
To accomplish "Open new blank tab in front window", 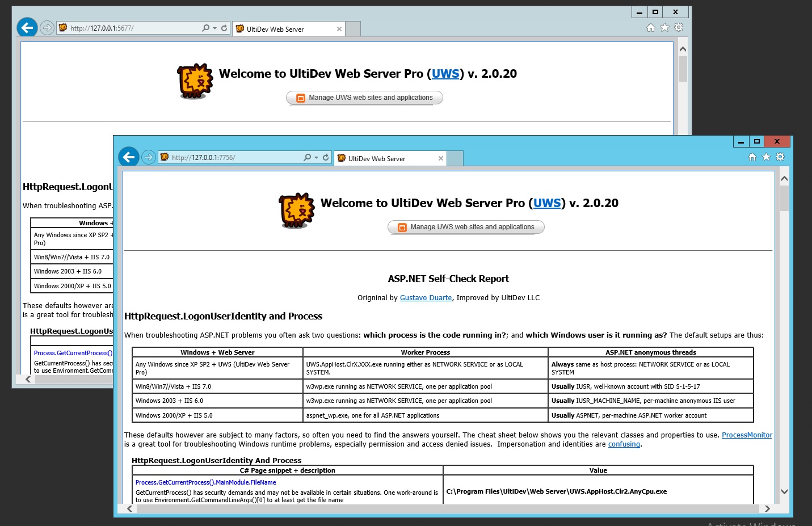I will click(x=455, y=158).
